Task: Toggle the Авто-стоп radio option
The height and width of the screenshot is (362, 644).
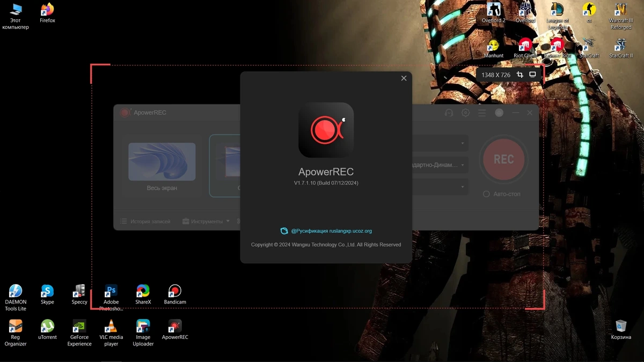Action: pyautogui.click(x=486, y=194)
